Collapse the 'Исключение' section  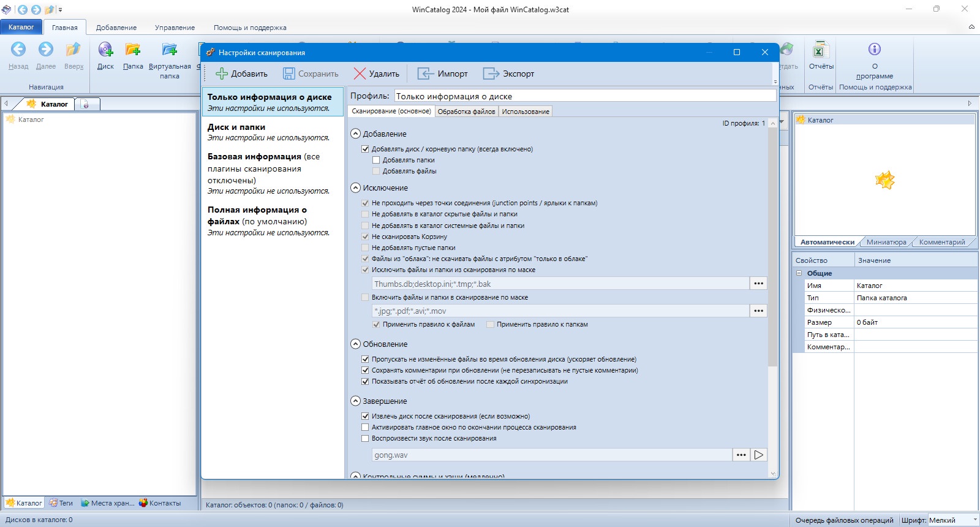(x=355, y=188)
